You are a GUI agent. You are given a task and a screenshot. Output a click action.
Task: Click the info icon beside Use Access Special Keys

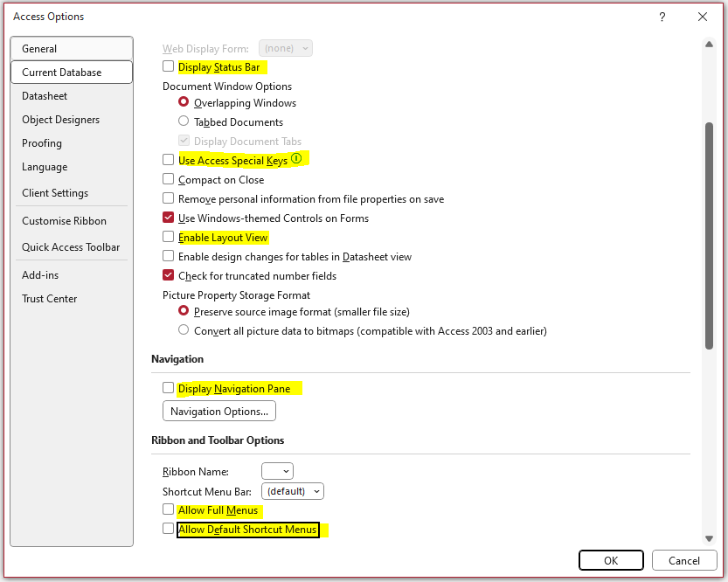tap(296, 159)
